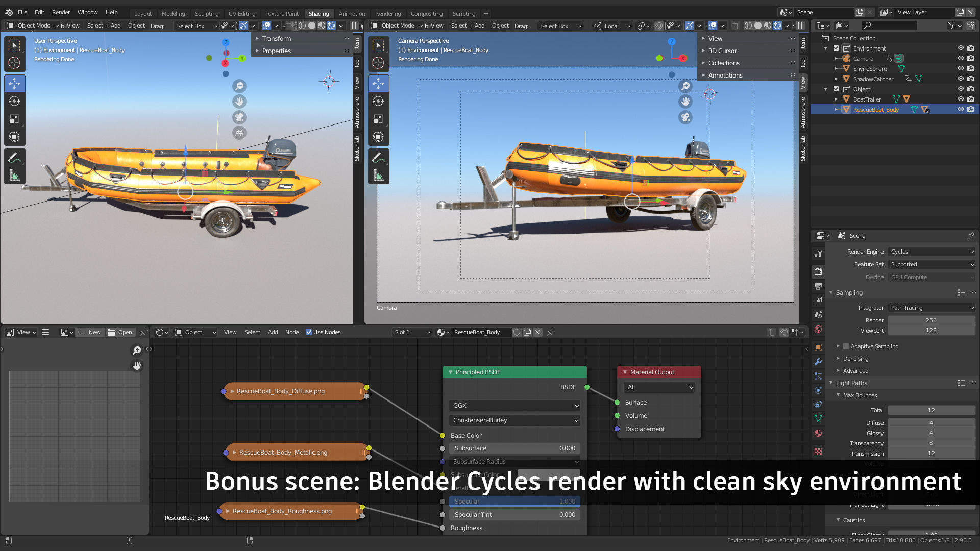The image size is (980, 551).
Task: Switch to Compositing workspace tab
Action: pos(427,14)
